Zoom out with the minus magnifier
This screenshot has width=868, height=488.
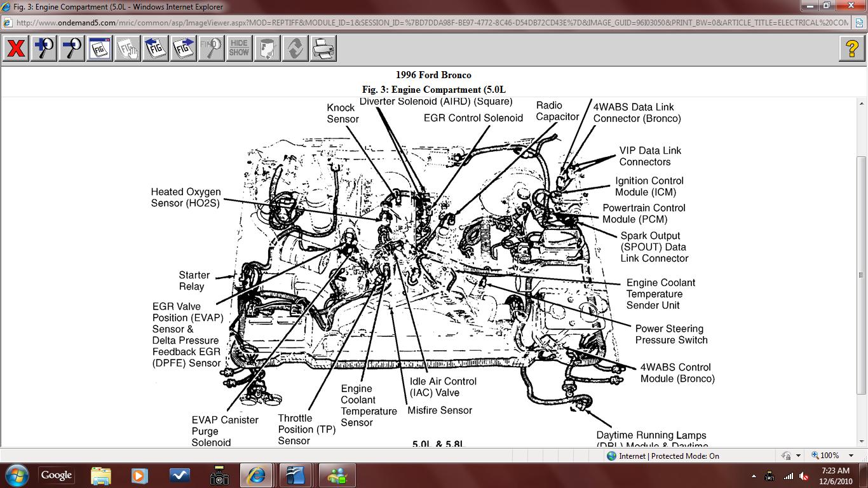point(72,48)
